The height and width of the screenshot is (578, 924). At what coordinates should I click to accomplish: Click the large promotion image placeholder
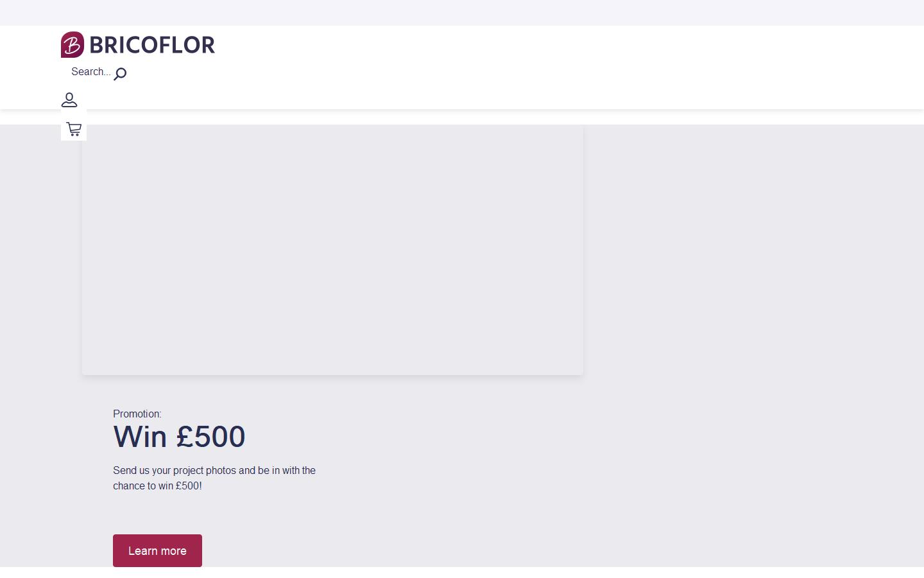point(332,249)
